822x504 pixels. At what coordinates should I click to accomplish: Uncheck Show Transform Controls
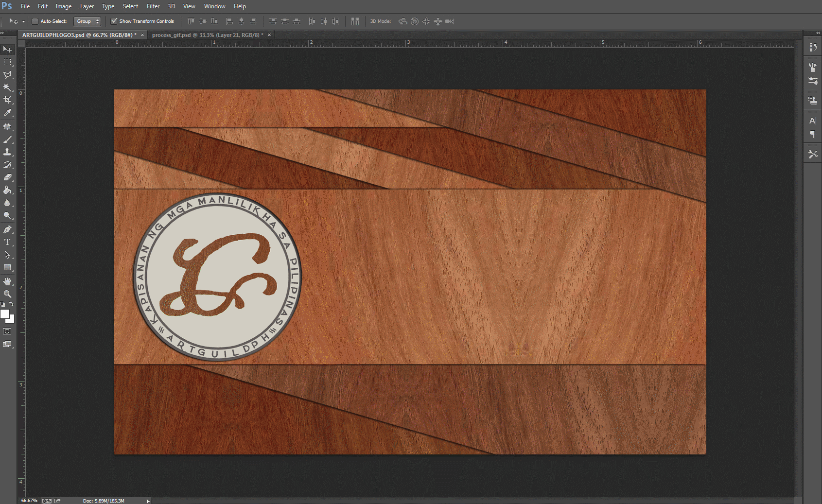pyautogui.click(x=114, y=21)
